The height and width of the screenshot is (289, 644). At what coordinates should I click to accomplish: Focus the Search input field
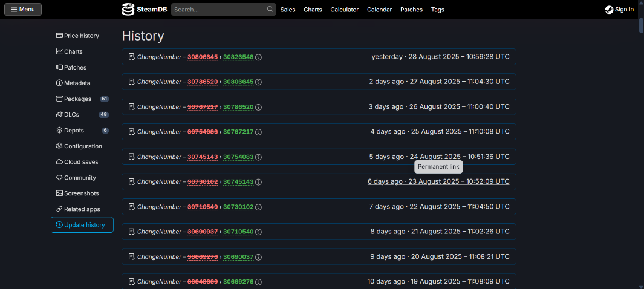[218, 10]
